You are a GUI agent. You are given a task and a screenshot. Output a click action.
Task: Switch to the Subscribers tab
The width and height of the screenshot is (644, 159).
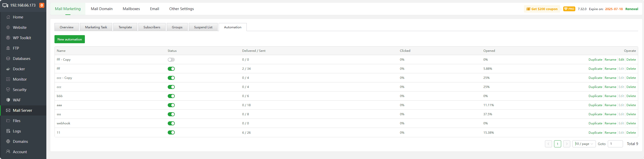152,27
